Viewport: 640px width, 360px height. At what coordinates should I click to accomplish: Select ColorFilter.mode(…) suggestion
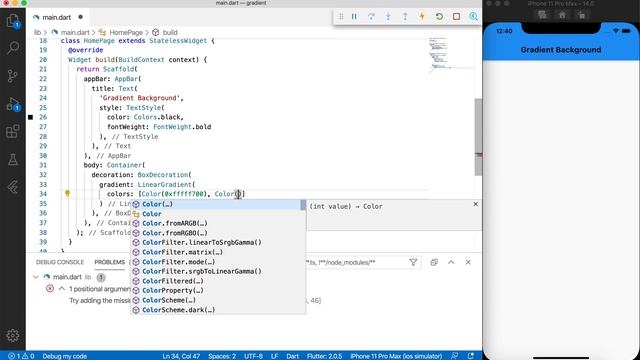(218, 262)
